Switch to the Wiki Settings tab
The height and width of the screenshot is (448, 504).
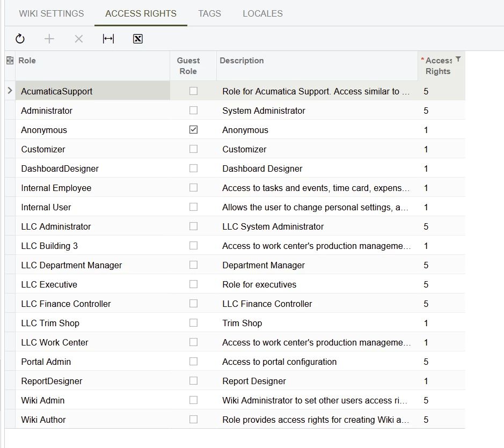pyautogui.click(x=52, y=13)
